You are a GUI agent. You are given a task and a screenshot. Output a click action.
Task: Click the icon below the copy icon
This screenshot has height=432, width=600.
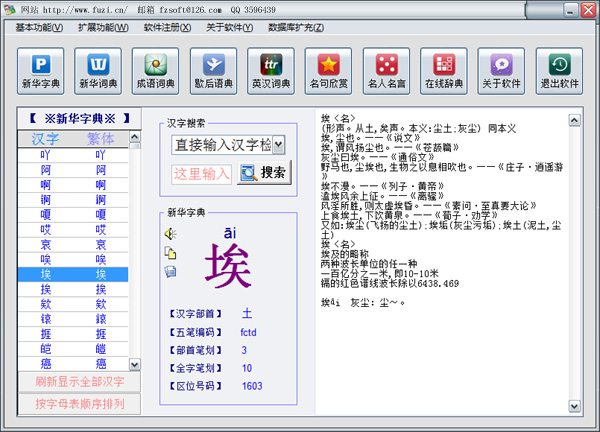point(170,271)
